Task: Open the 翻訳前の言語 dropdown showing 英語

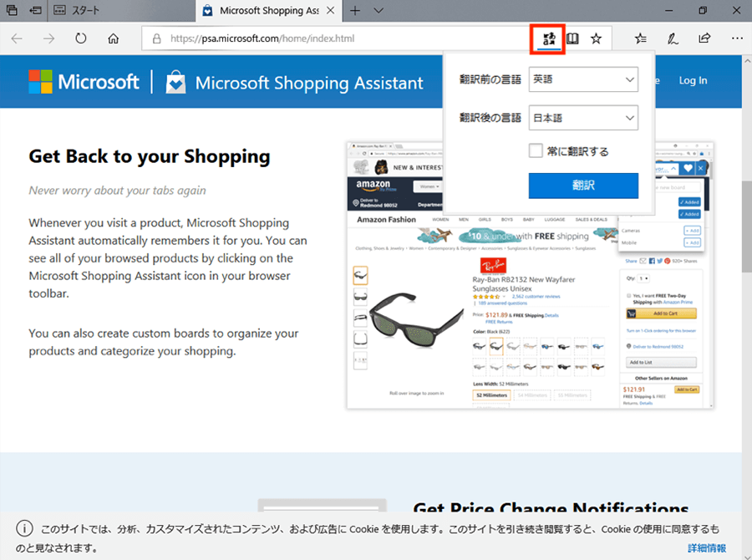Action: [x=583, y=79]
